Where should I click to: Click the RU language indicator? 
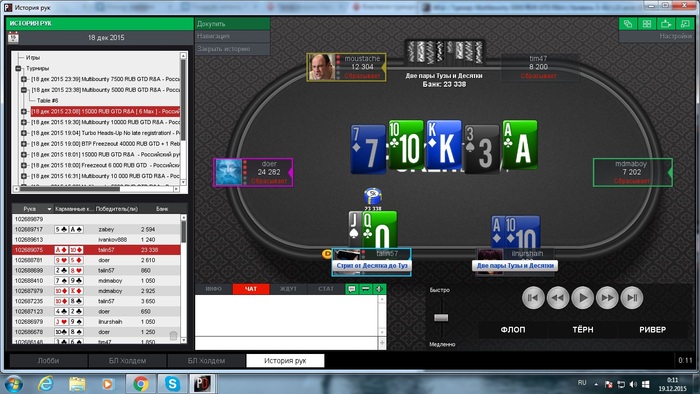[582, 383]
